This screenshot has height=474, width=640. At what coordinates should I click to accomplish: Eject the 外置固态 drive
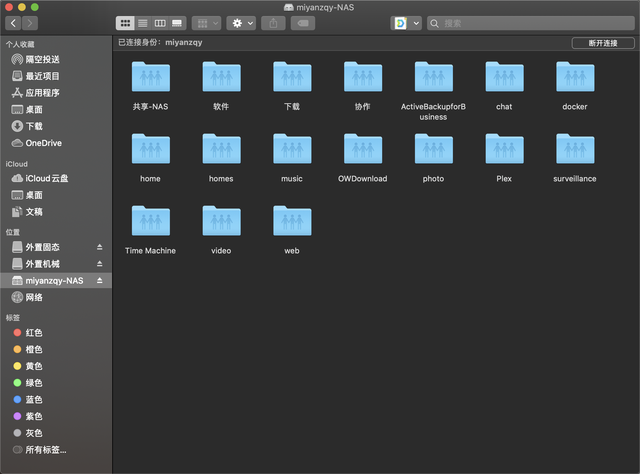(x=100, y=247)
